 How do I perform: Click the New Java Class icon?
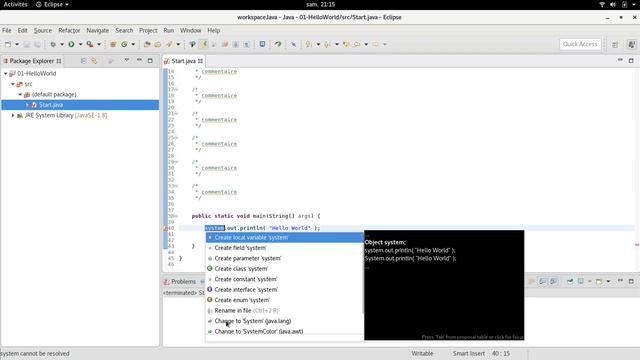tap(124, 44)
